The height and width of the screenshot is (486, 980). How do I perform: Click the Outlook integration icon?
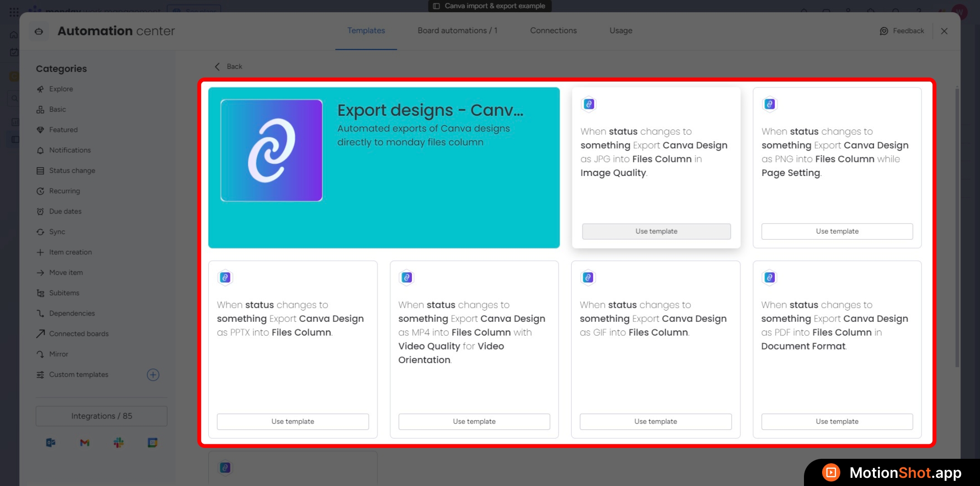click(50, 442)
